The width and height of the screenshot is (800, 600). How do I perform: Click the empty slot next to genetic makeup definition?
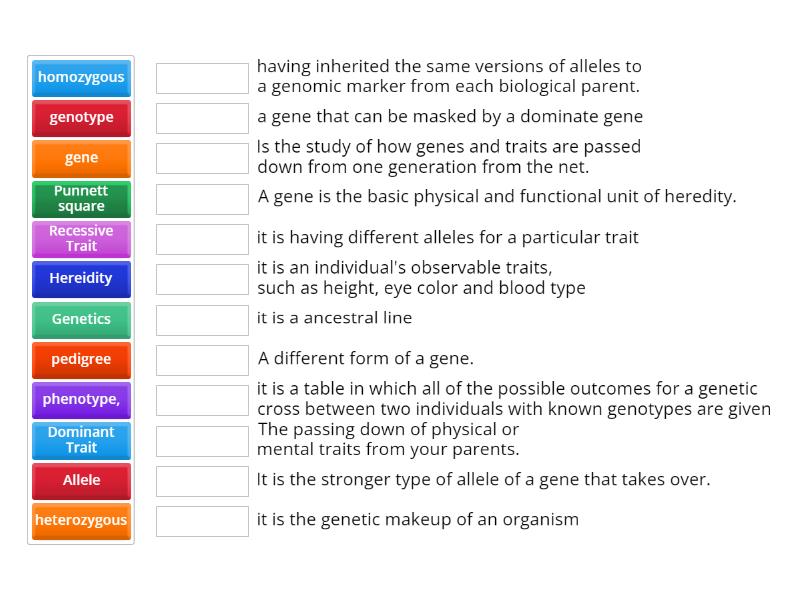pyautogui.click(x=202, y=520)
